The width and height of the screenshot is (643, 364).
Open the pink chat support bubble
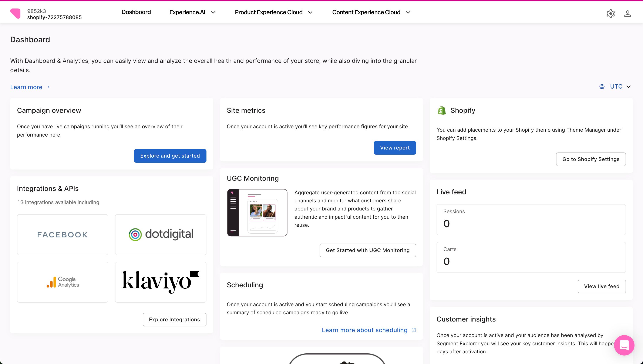(624, 345)
